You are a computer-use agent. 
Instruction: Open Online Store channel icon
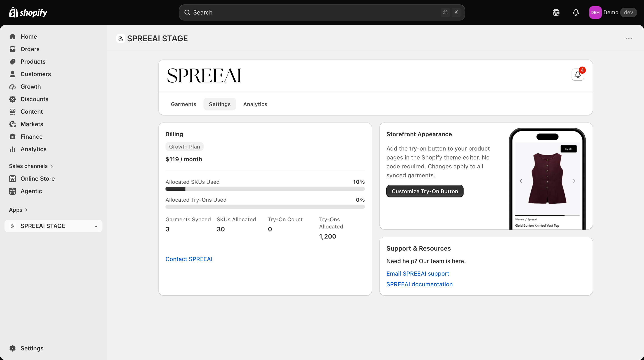coord(13,178)
